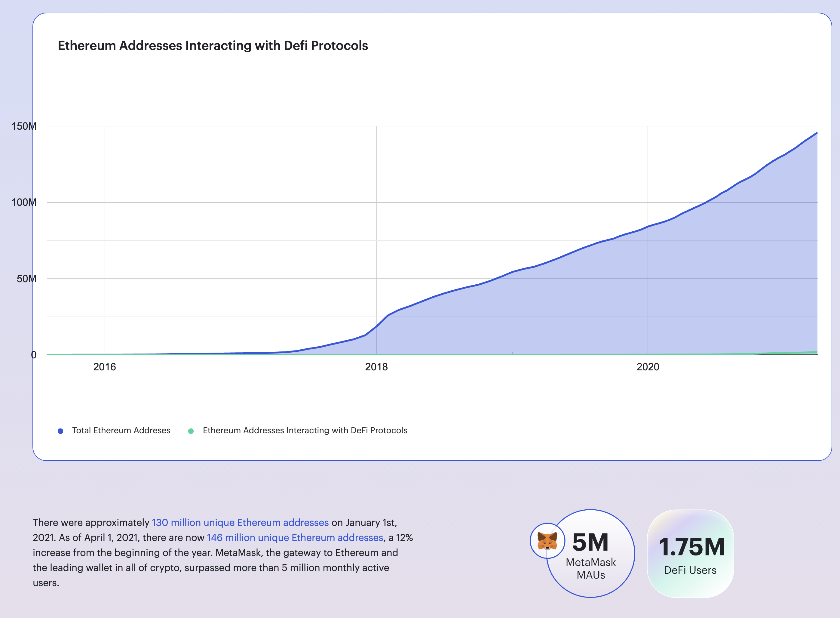Screen dimensions: 840x618
Task: Click the 100M y-axis label
Action: [24, 202]
